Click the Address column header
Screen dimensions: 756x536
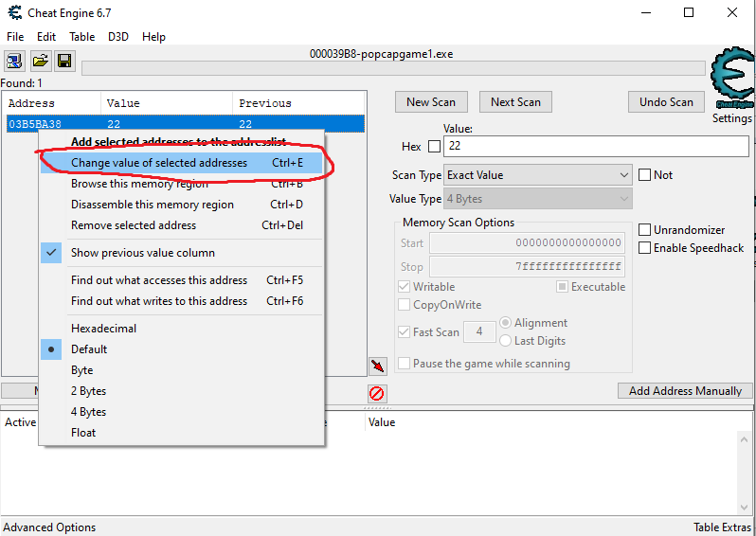tap(51, 103)
